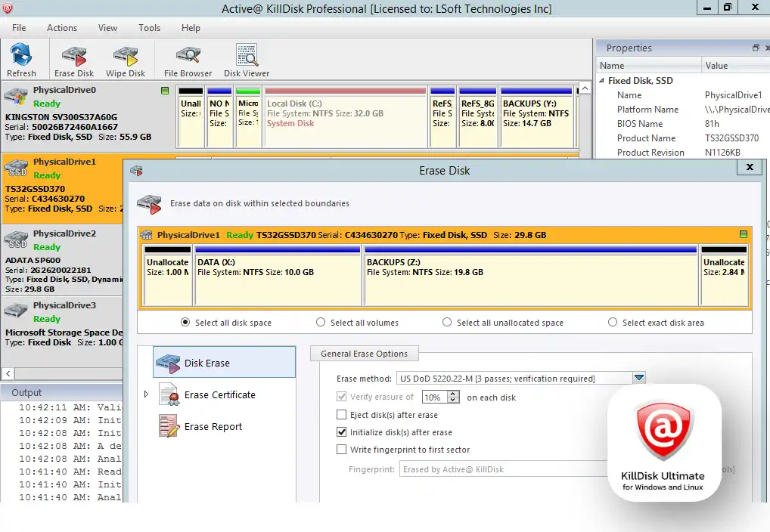The image size is (770, 532).
Task: Uncheck Initialize disk(s) after erase
Action: coord(342,432)
